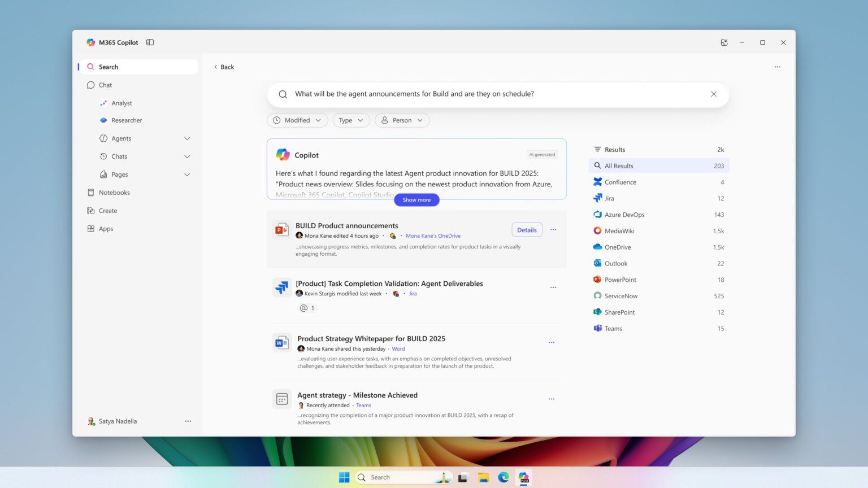
Task: Open the Person filter dropdown
Action: click(x=402, y=120)
